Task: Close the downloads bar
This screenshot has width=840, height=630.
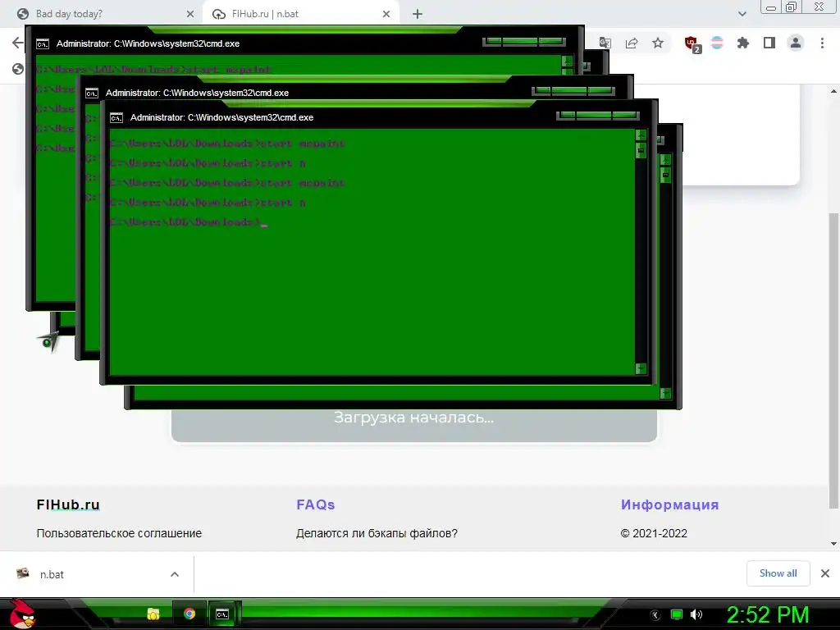Action: (825, 573)
